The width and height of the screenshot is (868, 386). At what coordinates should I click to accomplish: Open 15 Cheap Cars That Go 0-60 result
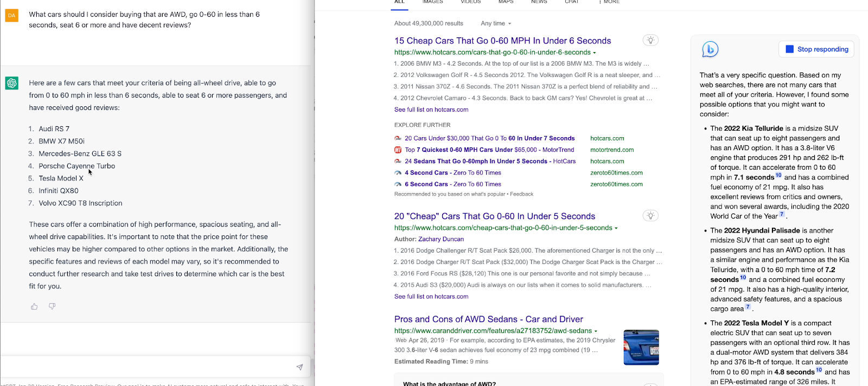(502, 41)
